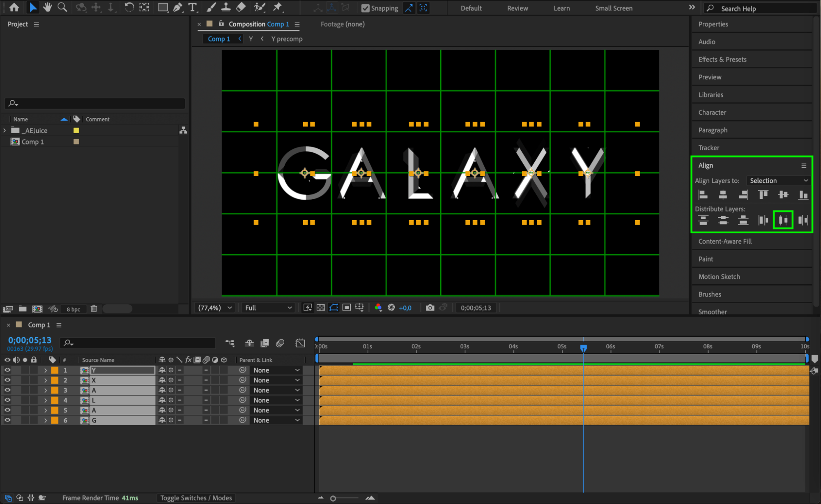The image size is (821, 504).
Task: Click the align top edges icon
Action: click(x=763, y=195)
